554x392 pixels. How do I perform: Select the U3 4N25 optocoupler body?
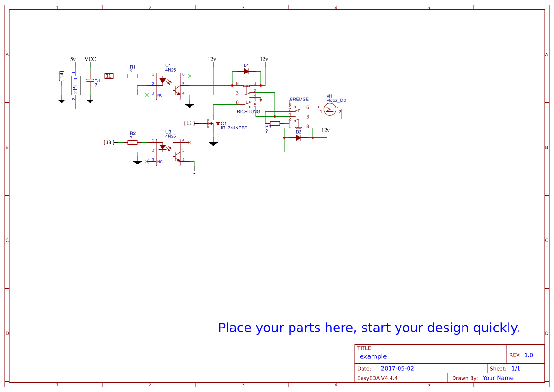tap(168, 153)
